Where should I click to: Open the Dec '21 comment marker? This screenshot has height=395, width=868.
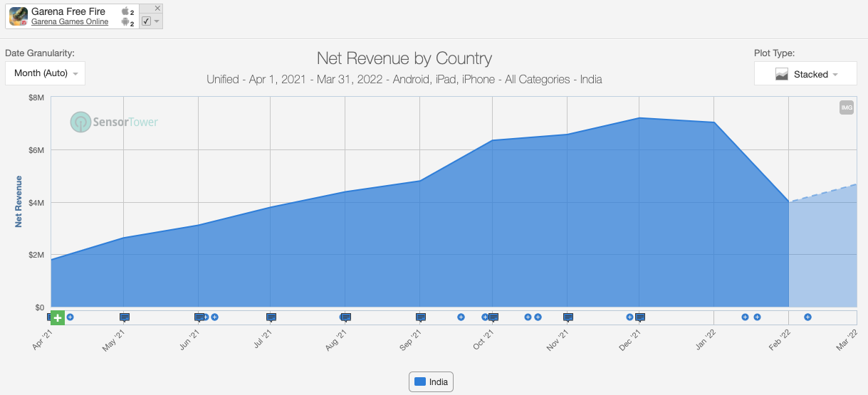pyautogui.click(x=640, y=317)
